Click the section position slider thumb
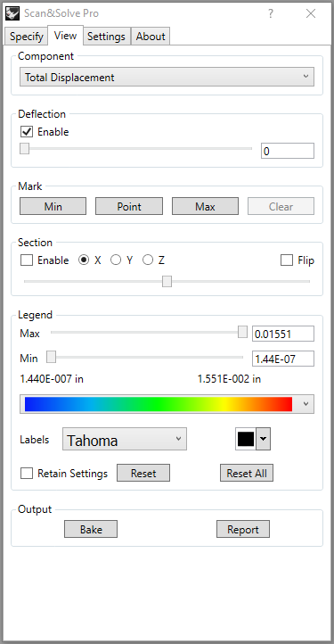Image resolution: width=334 pixels, height=644 pixels. 167,282
